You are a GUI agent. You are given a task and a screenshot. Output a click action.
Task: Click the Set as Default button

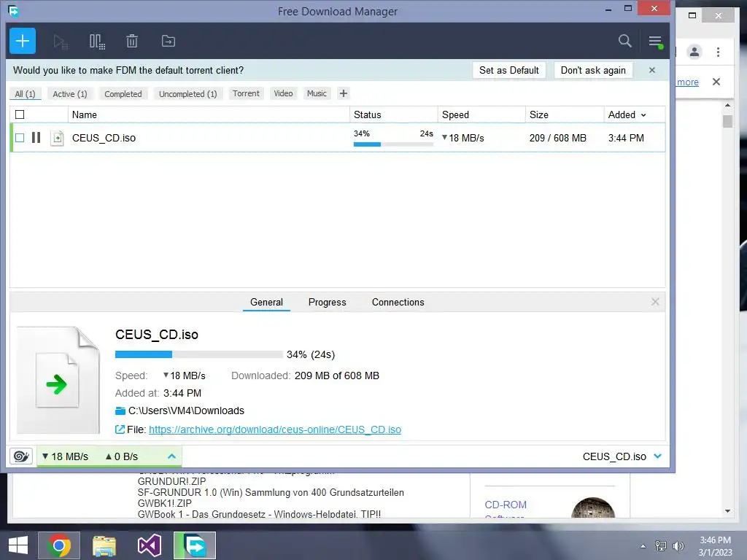click(x=508, y=70)
